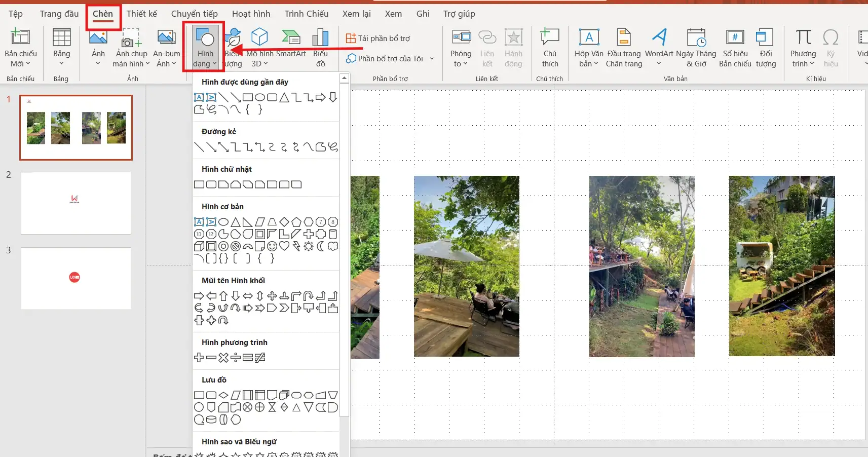The width and height of the screenshot is (868, 457).
Task: Select the rightmost photo with wooden stairs
Action: click(x=782, y=266)
